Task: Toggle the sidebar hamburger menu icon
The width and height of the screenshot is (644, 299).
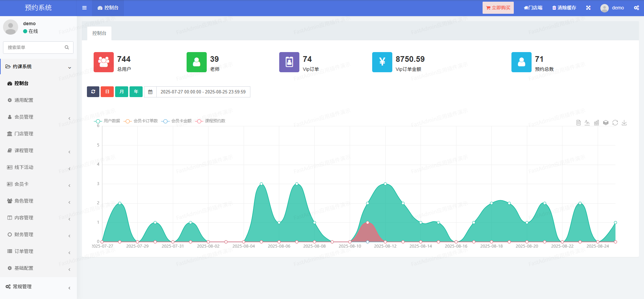Action: tap(84, 8)
